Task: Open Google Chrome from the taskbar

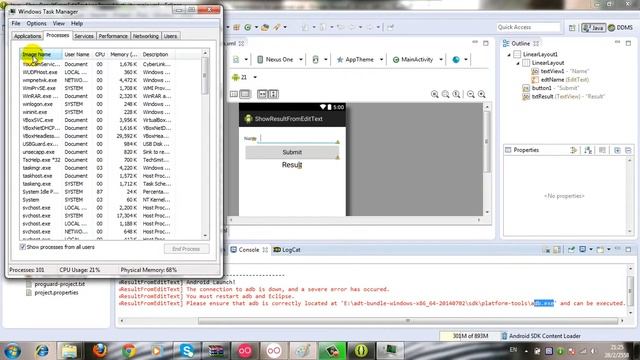Action: (x=129, y=350)
